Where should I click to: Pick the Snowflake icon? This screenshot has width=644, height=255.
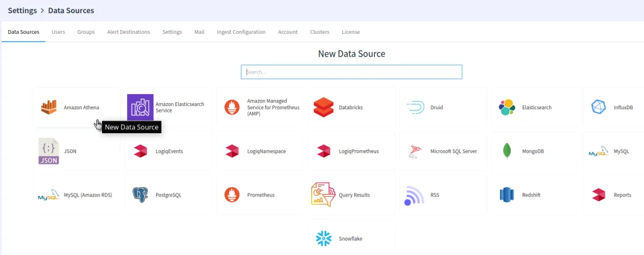coord(323,239)
